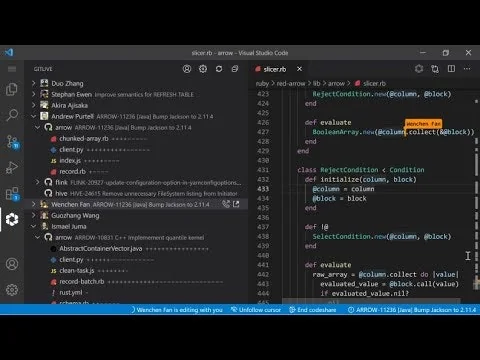480x360 pixels.
Task: Click the lib breadcrumb segment
Action: [316, 83]
